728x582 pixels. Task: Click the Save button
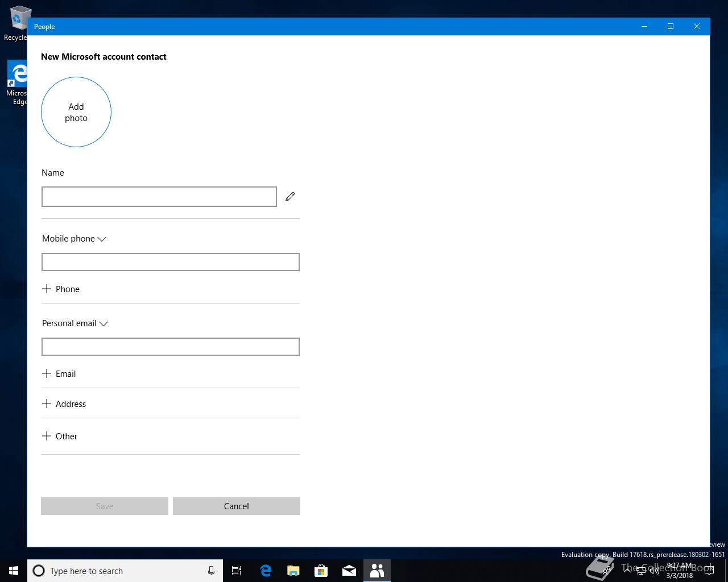(105, 506)
